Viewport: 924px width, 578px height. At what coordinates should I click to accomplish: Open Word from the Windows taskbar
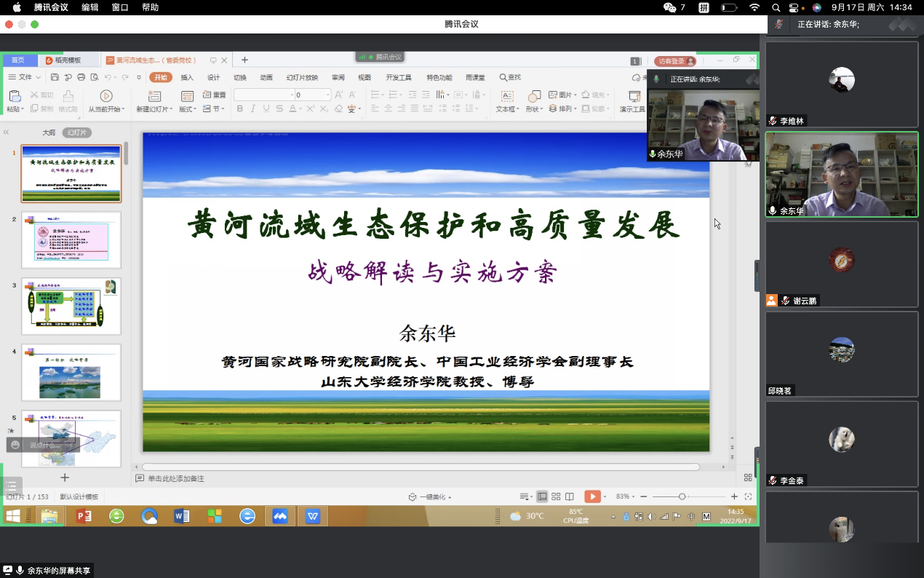182,516
